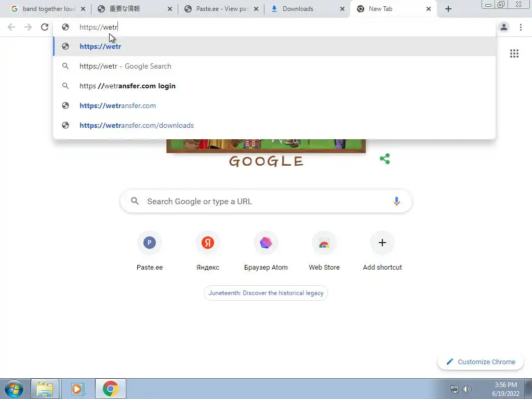Open the Windows Start button
The width and height of the screenshot is (532, 399).
pos(14,389)
